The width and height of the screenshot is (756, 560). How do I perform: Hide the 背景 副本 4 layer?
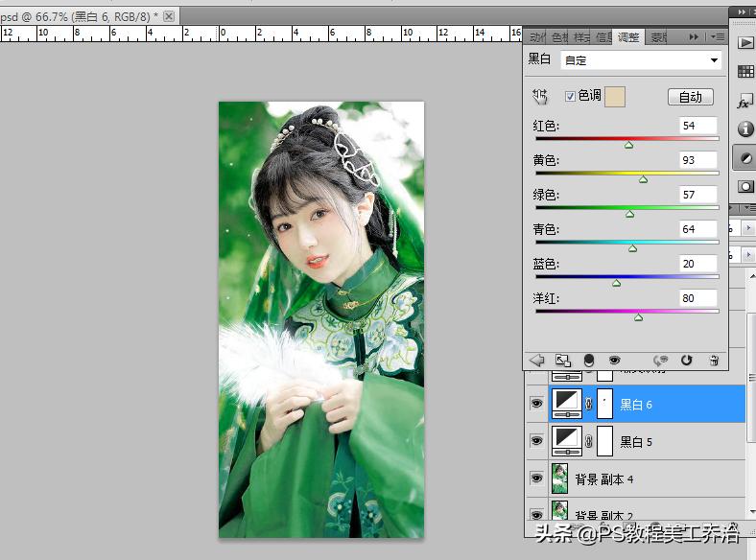(x=536, y=478)
